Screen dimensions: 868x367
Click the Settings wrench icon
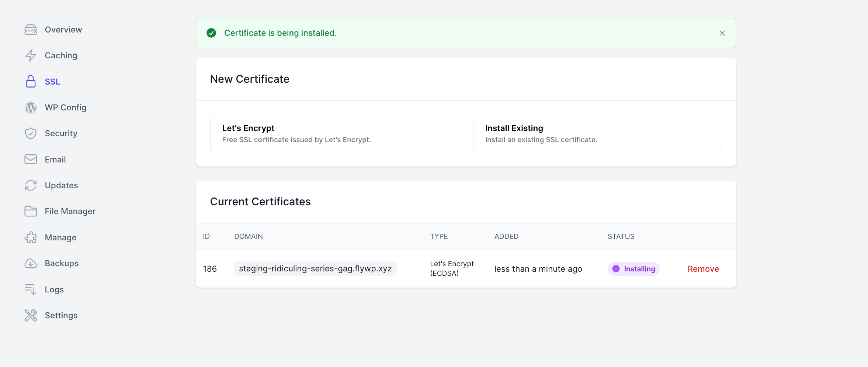[x=31, y=315]
